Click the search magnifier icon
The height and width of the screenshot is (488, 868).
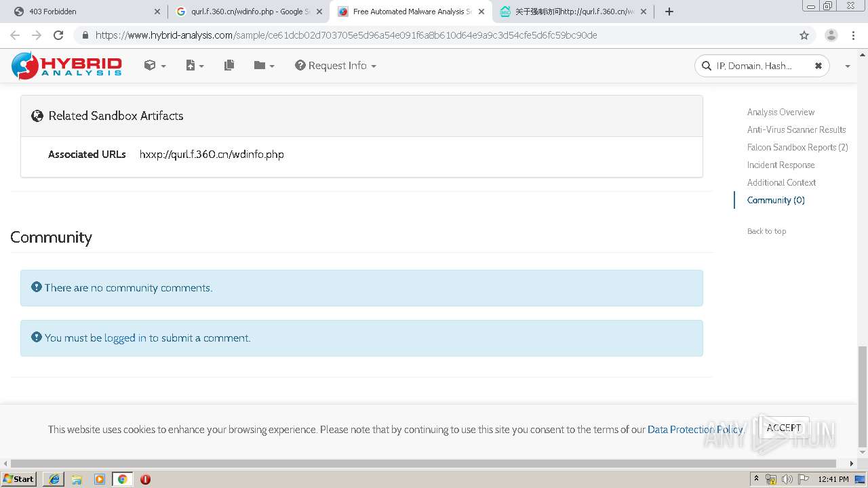[707, 66]
